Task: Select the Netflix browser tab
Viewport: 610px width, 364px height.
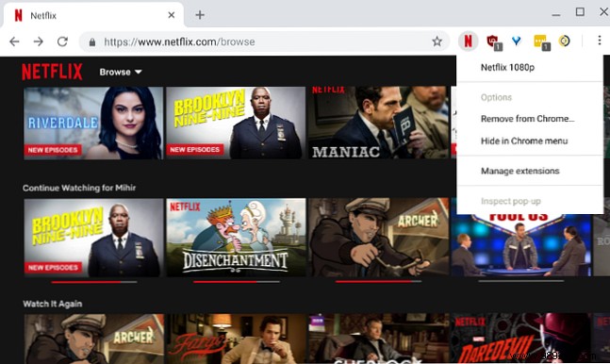Action: tap(93, 15)
